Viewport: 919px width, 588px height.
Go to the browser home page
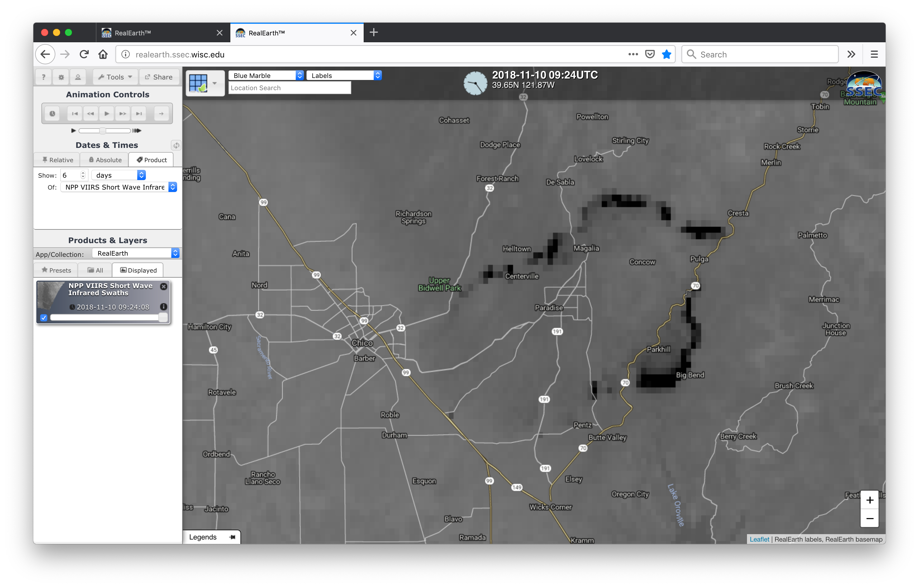point(103,54)
